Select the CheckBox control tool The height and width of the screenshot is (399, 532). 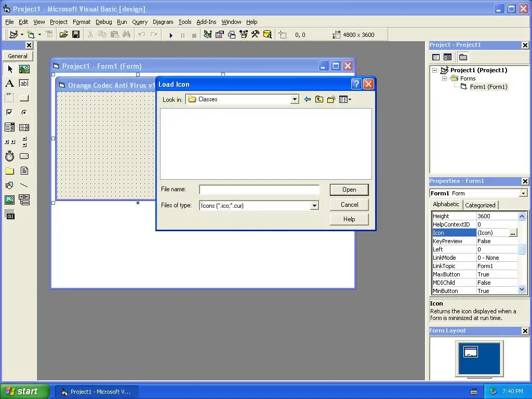pos(10,112)
